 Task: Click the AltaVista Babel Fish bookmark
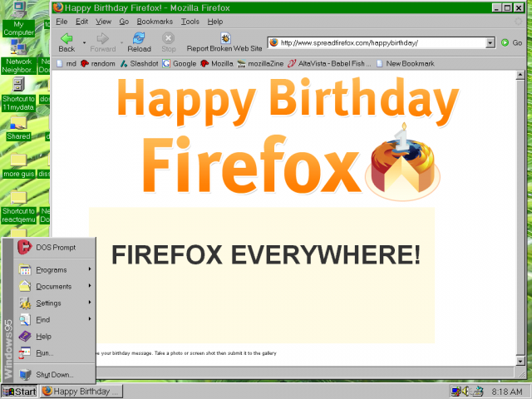point(329,63)
